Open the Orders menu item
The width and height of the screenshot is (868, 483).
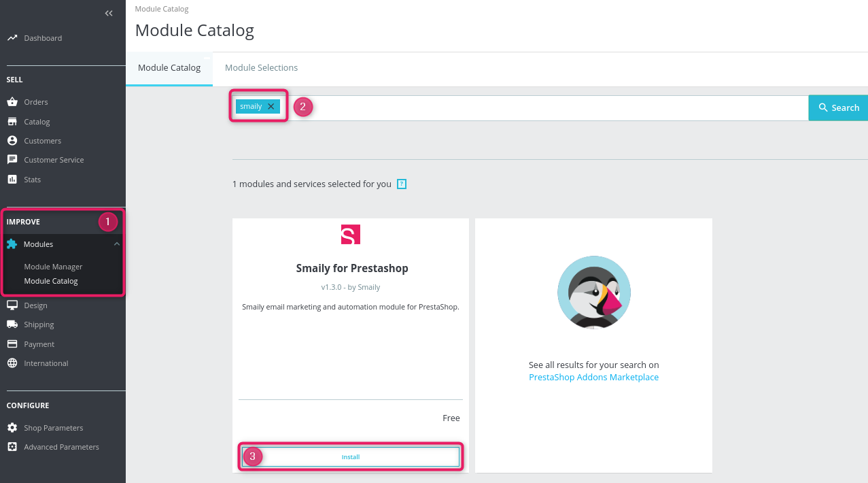[x=36, y=102]
